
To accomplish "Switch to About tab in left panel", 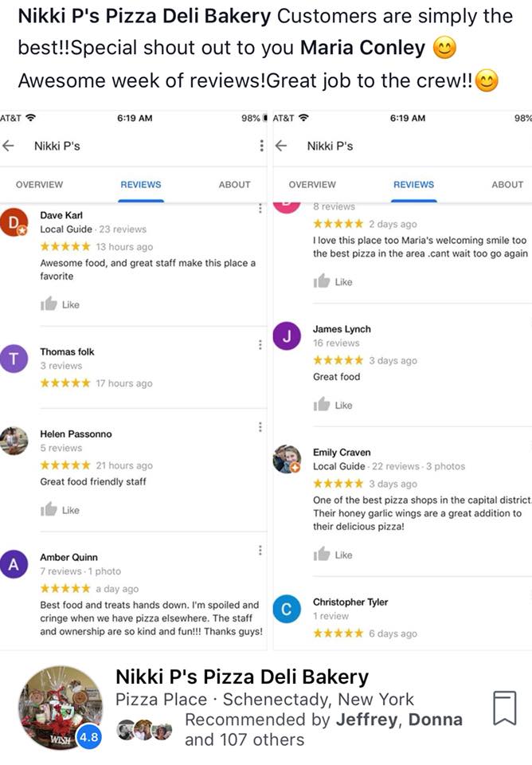I will click(234, 184).
